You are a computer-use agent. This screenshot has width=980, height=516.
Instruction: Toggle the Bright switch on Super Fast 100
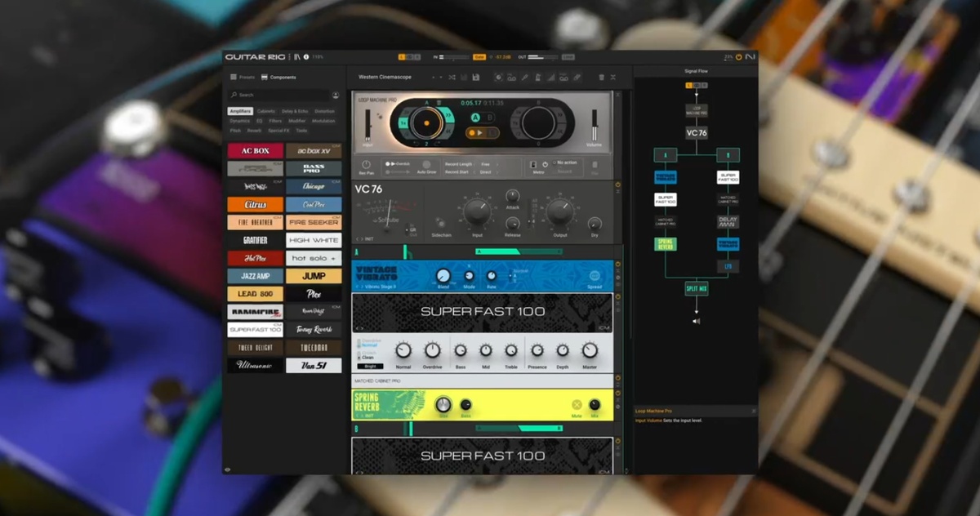click(368, 367)
